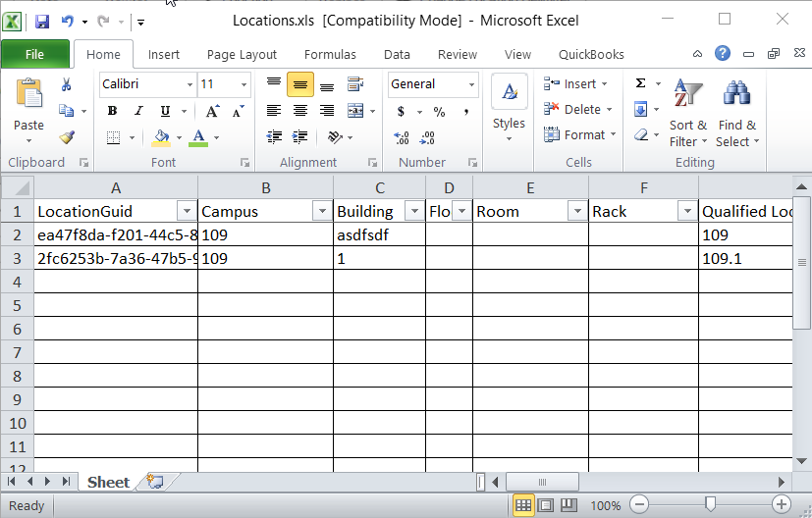This screenshot has height=518, width=812.
Task: Click the Increase Indent icon
Action: click(299, 137)
